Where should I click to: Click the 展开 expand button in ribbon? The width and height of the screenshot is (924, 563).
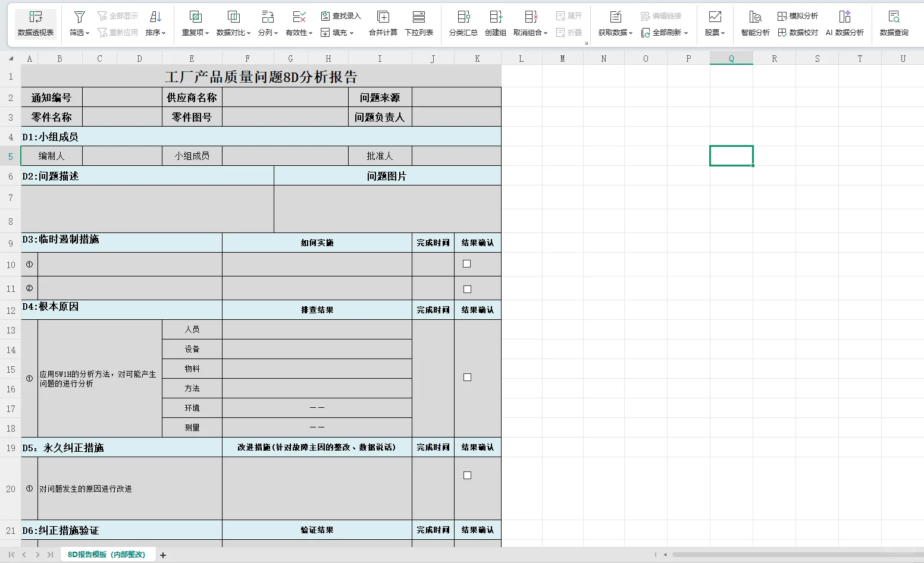(x=569, y=16)
